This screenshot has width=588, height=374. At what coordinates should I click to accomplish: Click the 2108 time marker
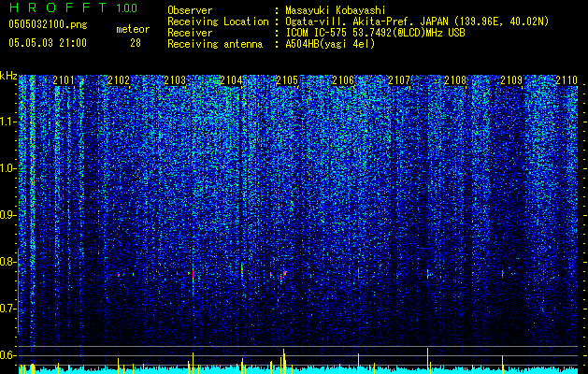(x=455, y=79)
